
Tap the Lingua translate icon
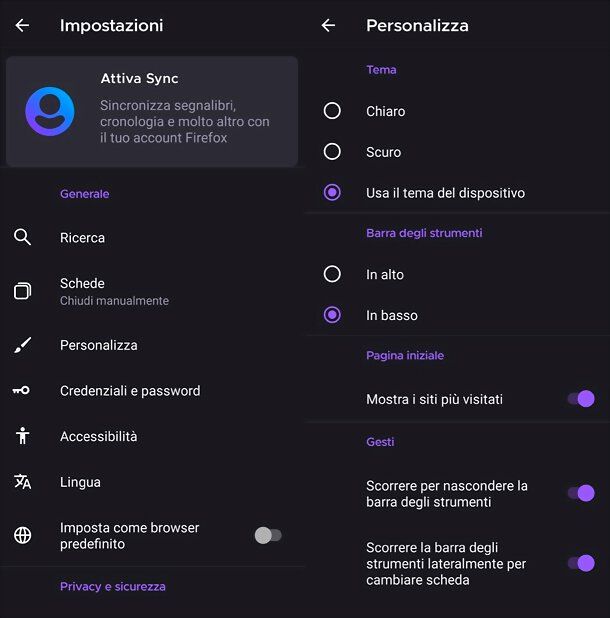click(x=22, y=482)
